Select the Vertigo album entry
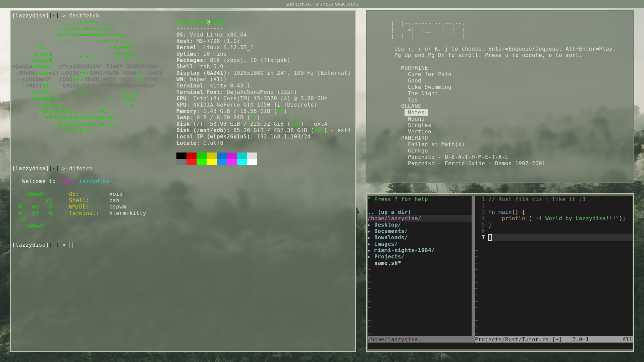The image size is (644, 362). click(x=419, y=132)
